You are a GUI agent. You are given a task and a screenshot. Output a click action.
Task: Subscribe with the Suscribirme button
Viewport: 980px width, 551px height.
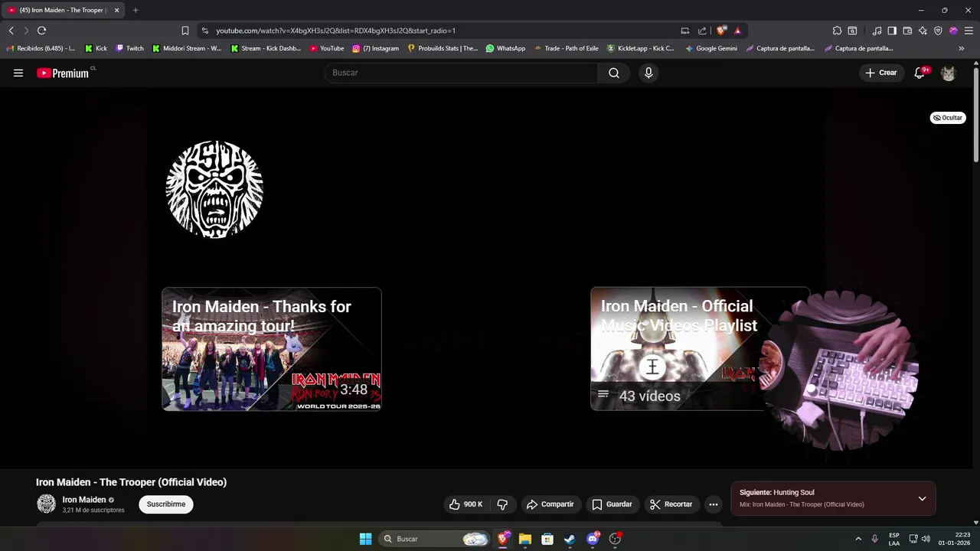166,504
